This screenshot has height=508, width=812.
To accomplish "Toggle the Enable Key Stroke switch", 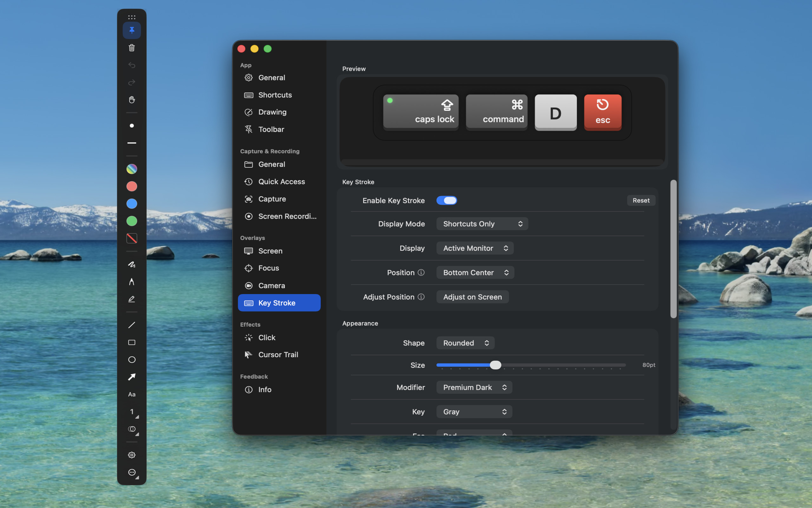I will pyautogui.click(x=447, y=201).
